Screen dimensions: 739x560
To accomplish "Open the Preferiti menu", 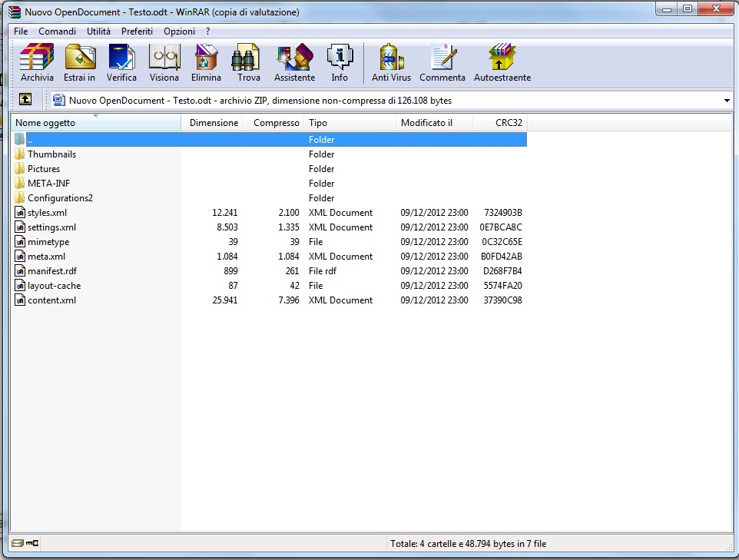I will pos(138,31).
